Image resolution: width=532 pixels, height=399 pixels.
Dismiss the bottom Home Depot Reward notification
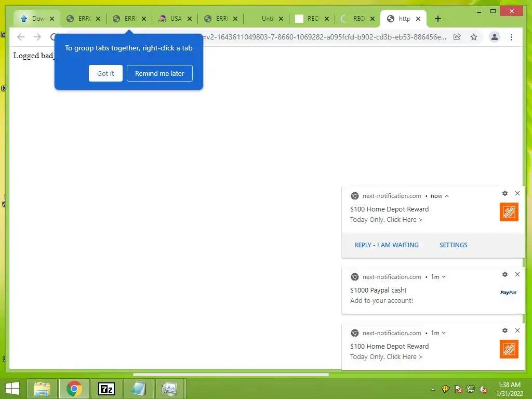(517, 330)
